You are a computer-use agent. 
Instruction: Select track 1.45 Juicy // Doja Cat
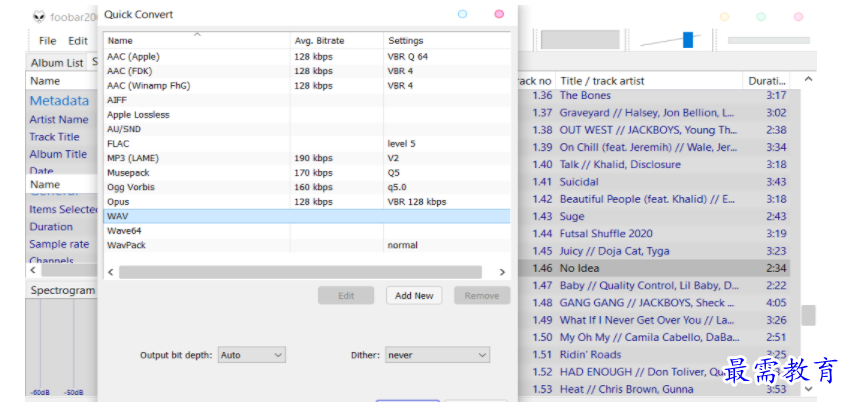tap(653, 251)
